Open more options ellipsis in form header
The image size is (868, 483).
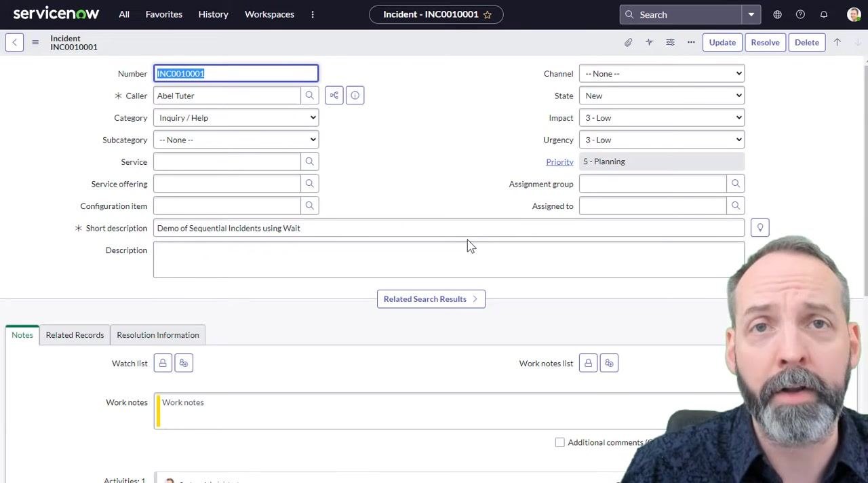[691, 42]
